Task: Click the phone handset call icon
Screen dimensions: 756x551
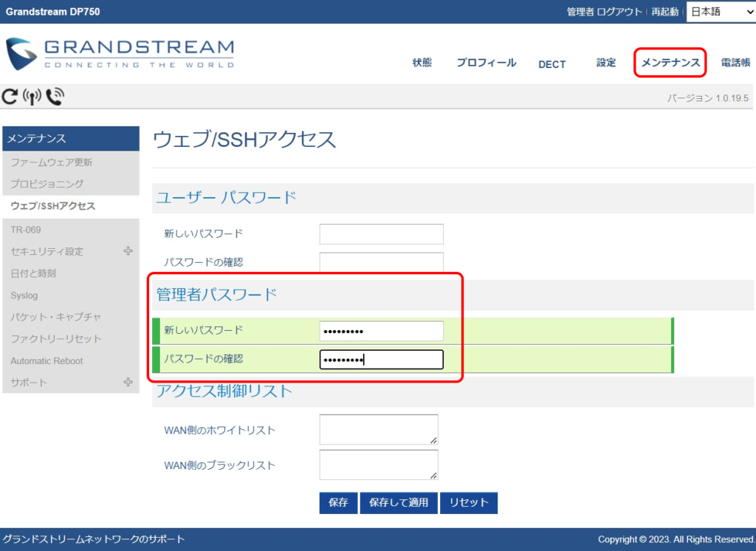Action: coord(55,96)
